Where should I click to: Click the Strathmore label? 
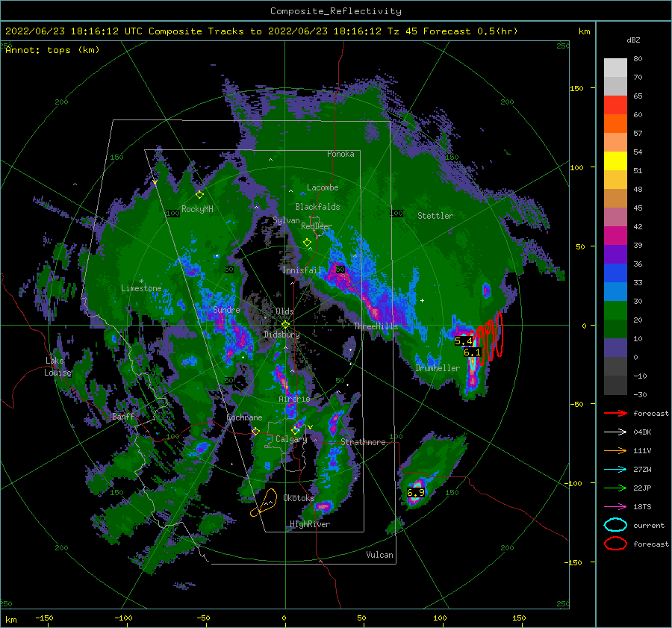(x=363, y=442)
